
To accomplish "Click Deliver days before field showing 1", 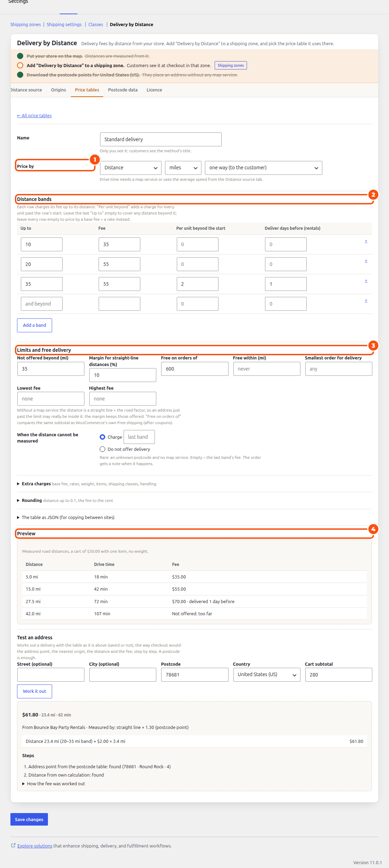I will coord(285,284).
